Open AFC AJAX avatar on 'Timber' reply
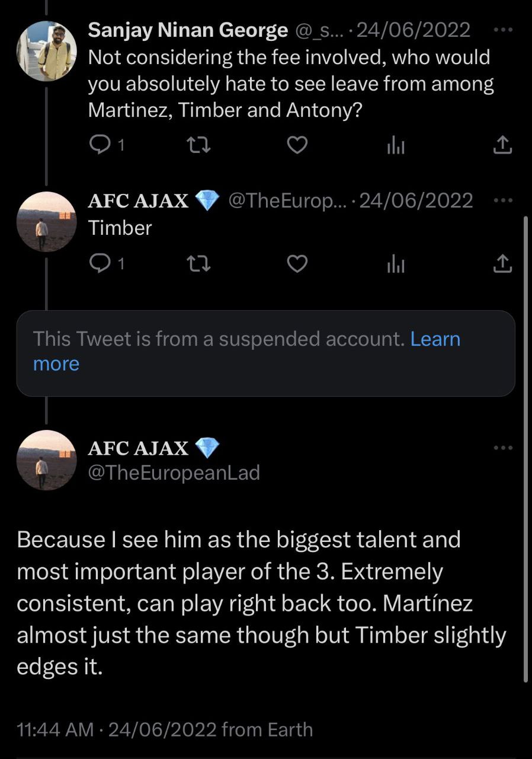 pyautogui.click(x=46, y=222)
